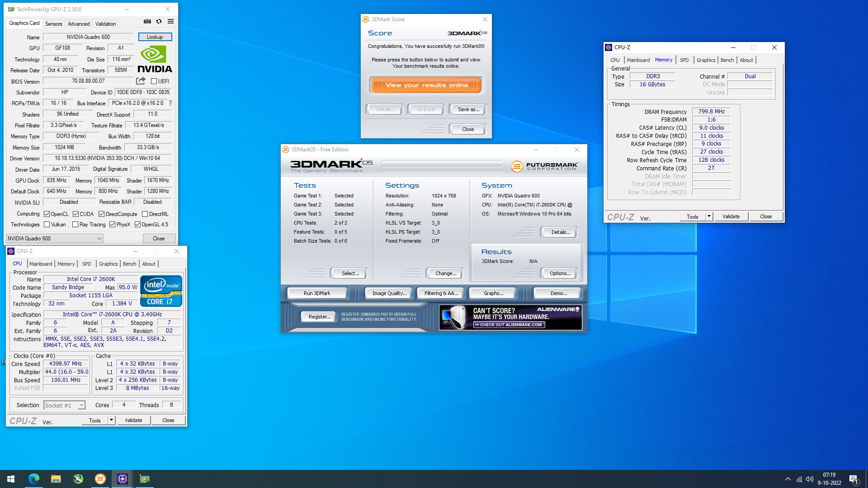
Task: Click the Image Quality button
Action: (x=389, y=293)
